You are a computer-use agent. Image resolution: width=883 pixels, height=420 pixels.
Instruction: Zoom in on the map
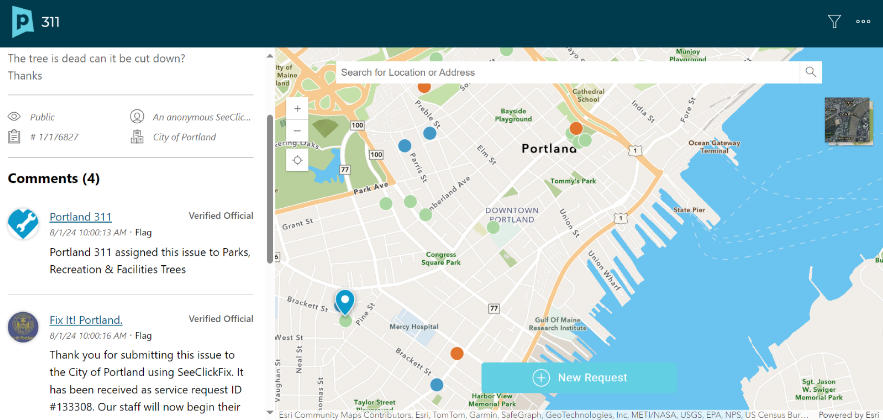(x=297, y=109)
